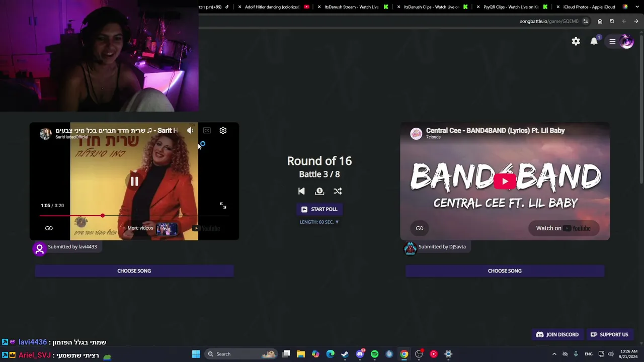Open Discord from taskbar
The width and height of the screenshot is (644, 362).
coord(360,354)
